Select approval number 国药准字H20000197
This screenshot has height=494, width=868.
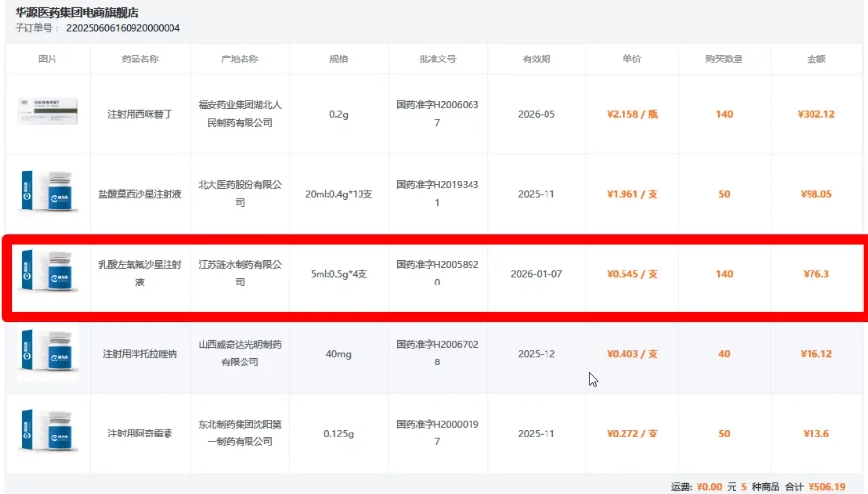pyautogui.click(x=437, y=433)
